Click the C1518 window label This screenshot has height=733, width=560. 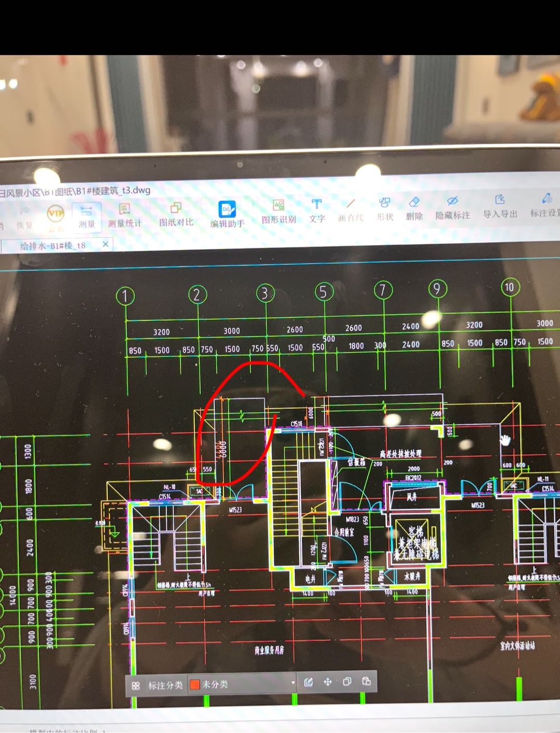(296, 424)
